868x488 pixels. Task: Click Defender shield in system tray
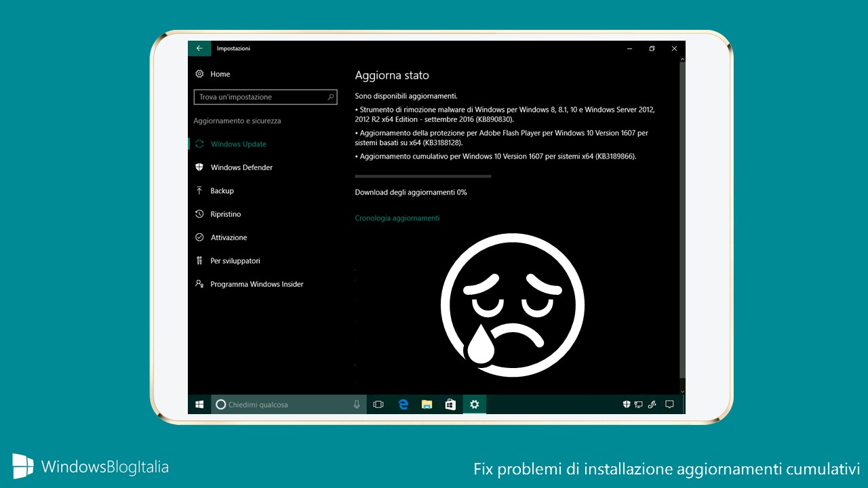(x=627, y=405)
